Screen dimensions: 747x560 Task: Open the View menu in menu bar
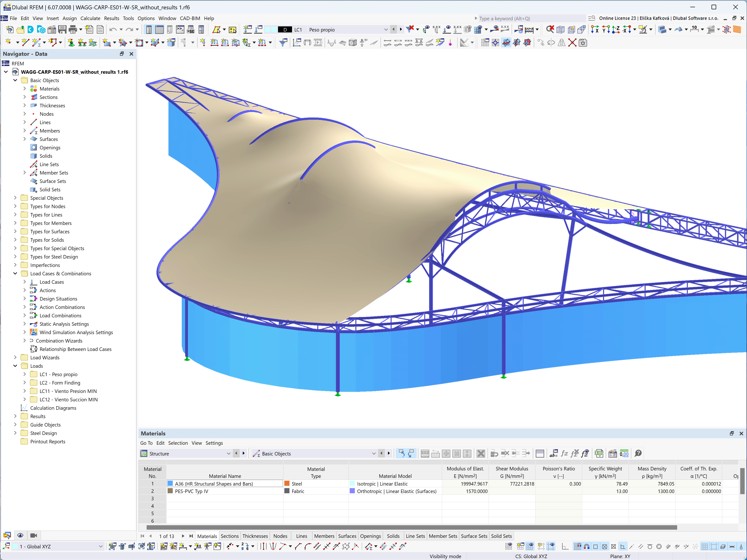coord(37,19)
